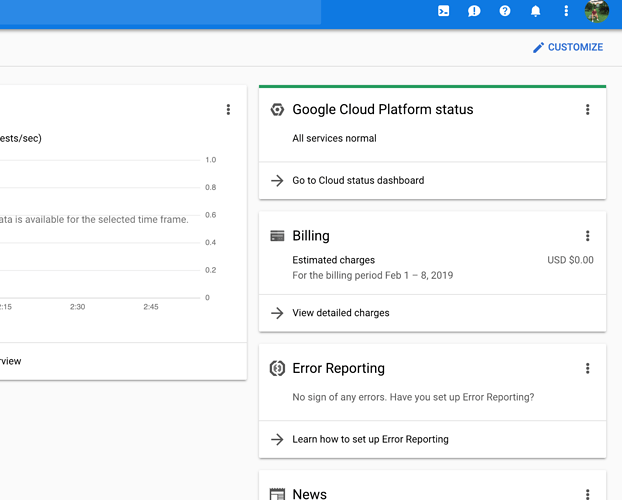Click the Google Cloud Platform status hexagon icon

277,110
